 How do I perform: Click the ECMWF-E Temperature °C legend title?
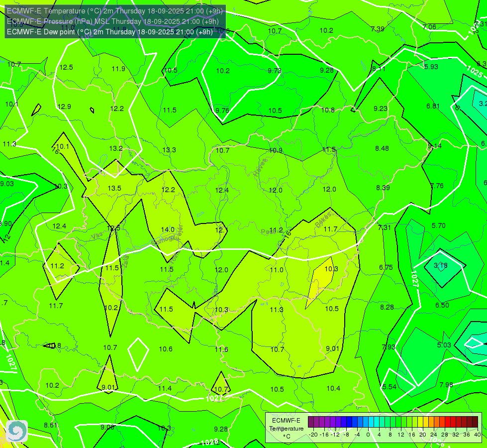click(286, 429)
